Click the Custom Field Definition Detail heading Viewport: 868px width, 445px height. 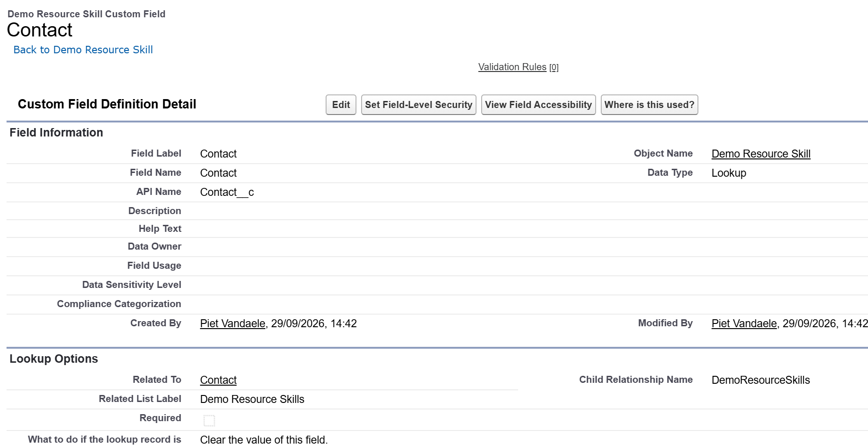click(107, 104)
